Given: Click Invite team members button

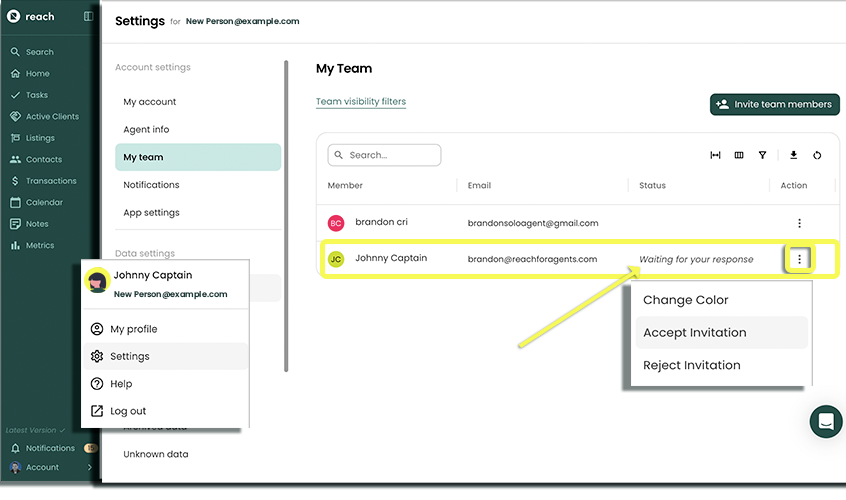Looking at the screenshot, I should click(774, 104).
